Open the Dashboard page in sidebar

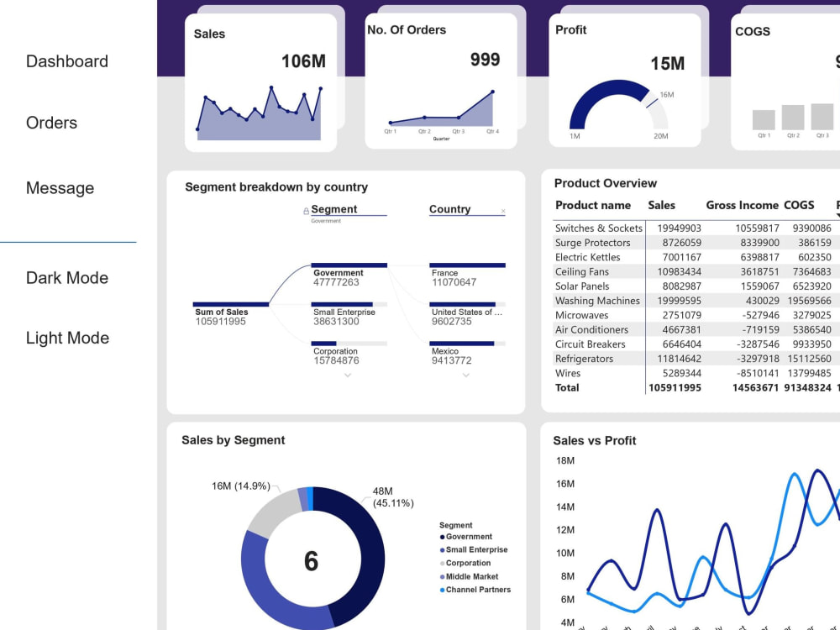(x=67, y=61)
